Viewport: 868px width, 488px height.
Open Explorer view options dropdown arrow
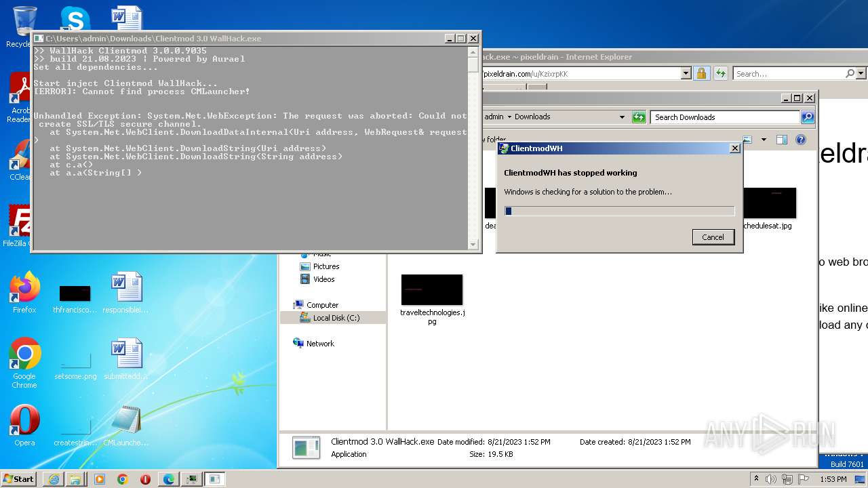point(764,140)
